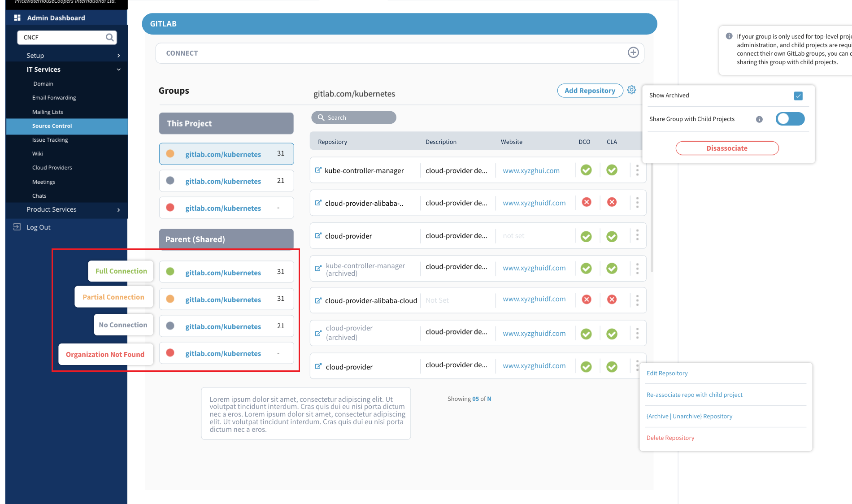Click the CNCF project search field

click(x=67, y=37)
